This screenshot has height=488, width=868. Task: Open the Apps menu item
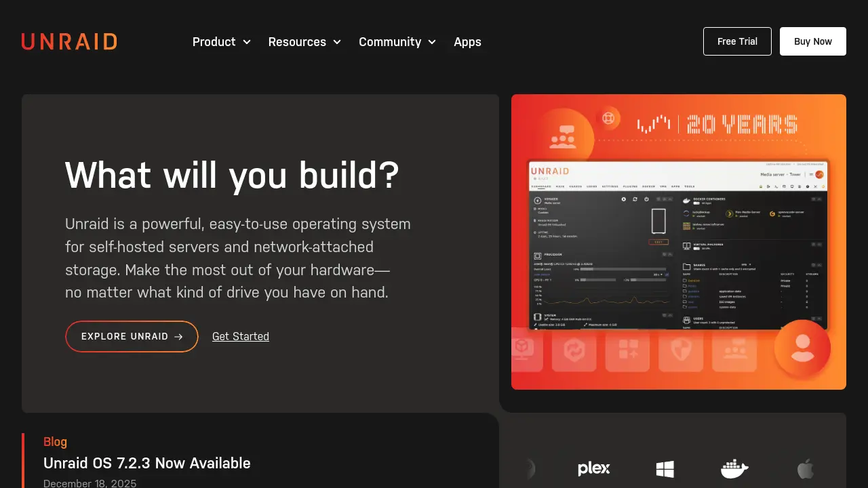467,42
